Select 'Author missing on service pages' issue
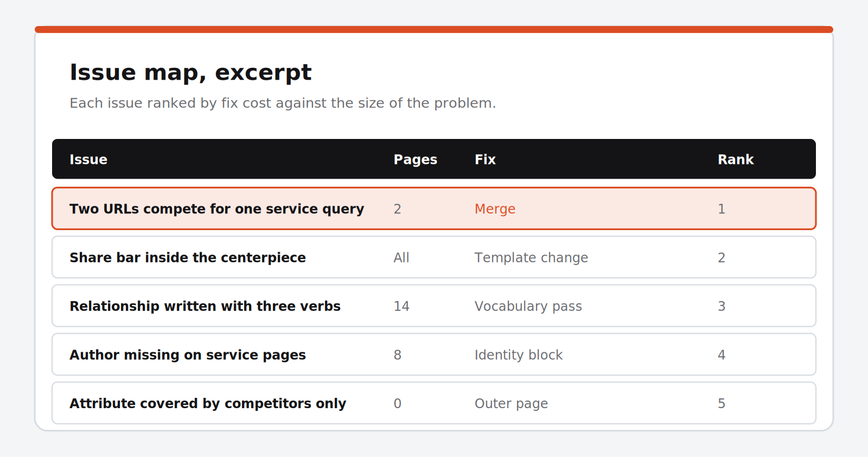This screenshot has height=457, width=868. tap(188, 355)
